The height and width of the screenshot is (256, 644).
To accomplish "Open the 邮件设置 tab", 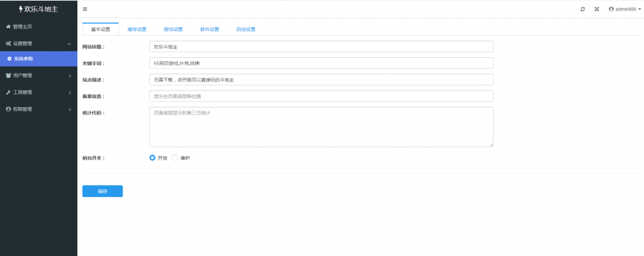I will coord(209,30).
